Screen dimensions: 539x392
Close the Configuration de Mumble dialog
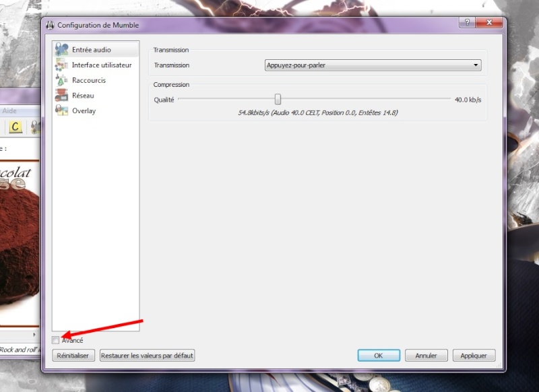point(489,22)
